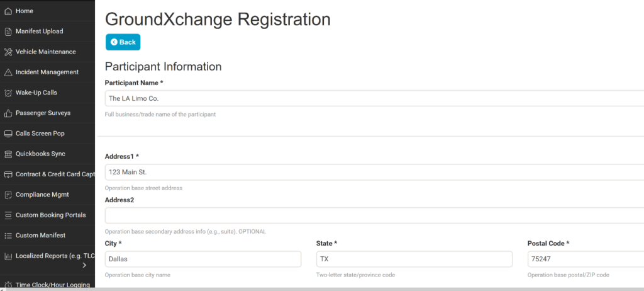Expand the Localized Reports submenu chevron
Screen dimensions: 644x291
[84, 265]
